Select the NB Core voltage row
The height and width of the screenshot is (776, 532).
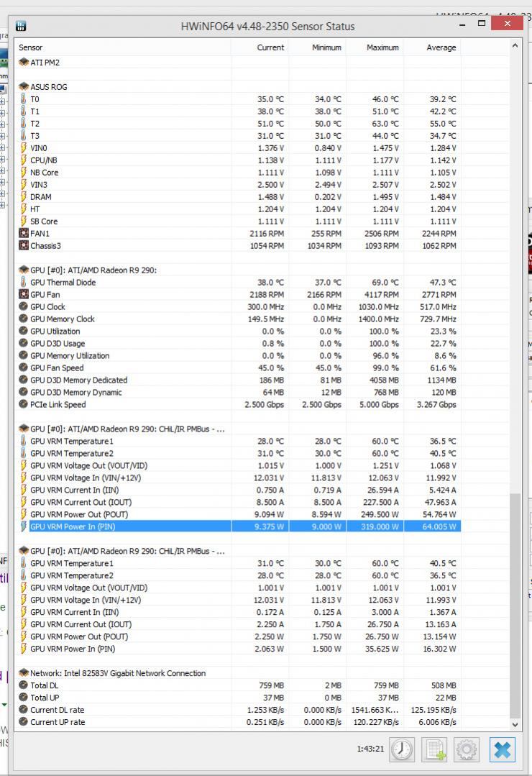click(x=238, y=172)
